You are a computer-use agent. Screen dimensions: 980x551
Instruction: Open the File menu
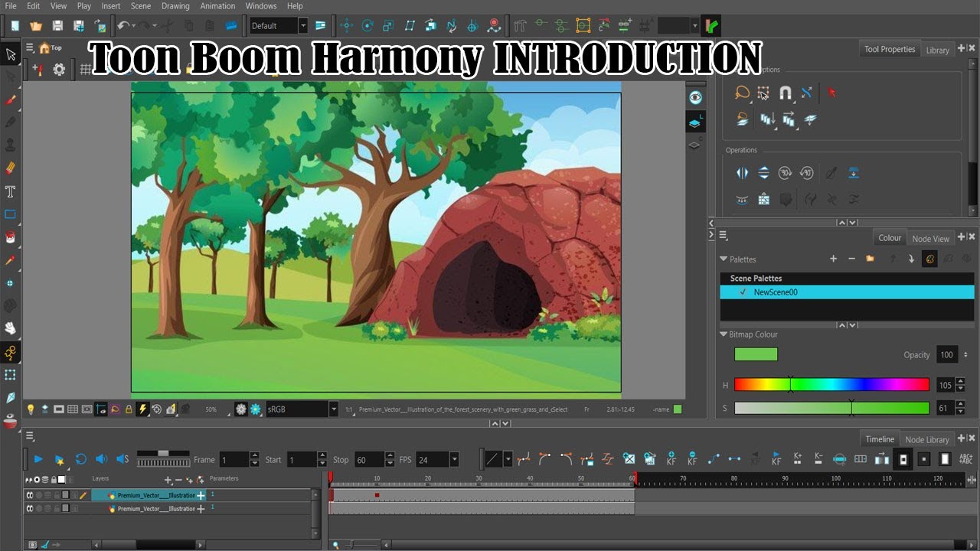click(x=11, y=6)
